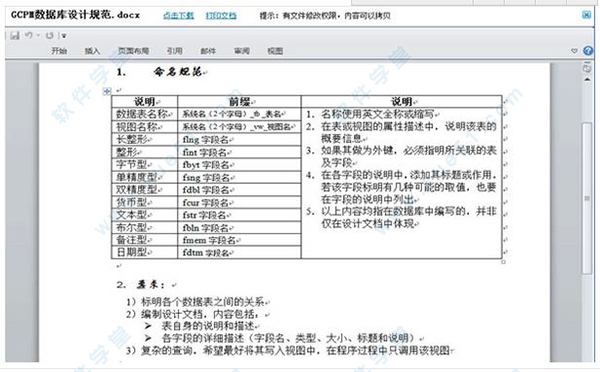Click the 文本型 table cell
This screenshot has width=600, height=372.
pos(145,215)
